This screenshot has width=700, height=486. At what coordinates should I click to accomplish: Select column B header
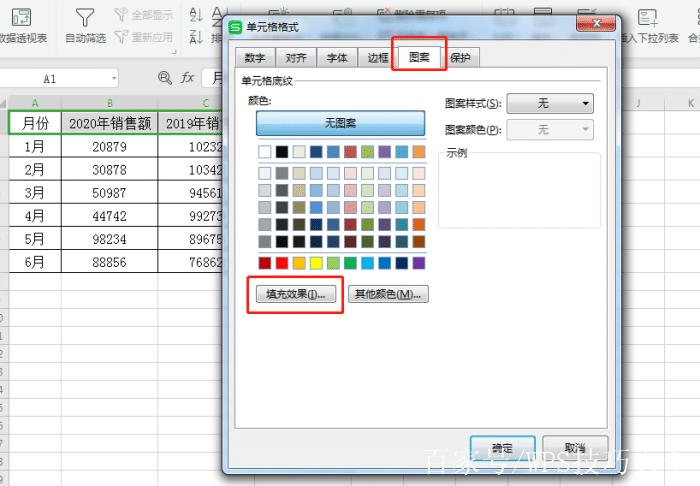point(109,103)
